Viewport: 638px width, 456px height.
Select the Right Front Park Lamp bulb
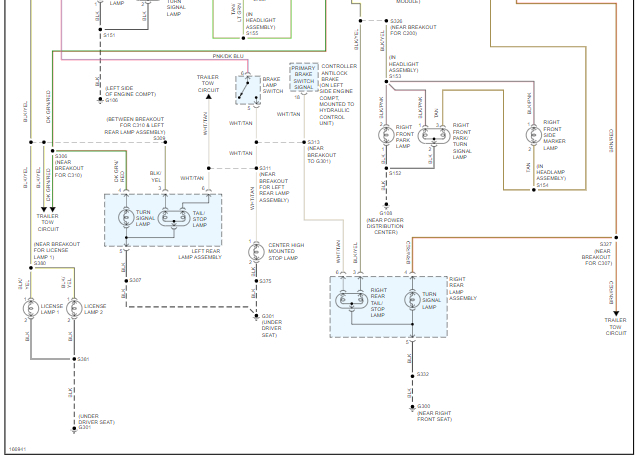tap(386, 135)
